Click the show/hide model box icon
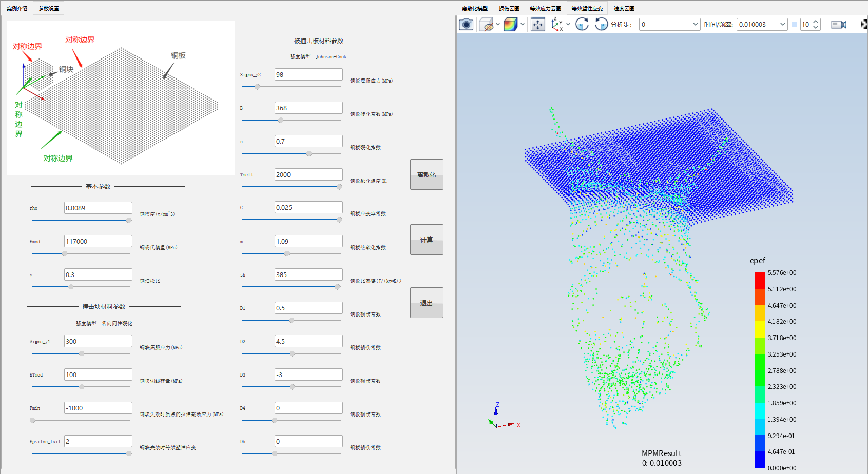Viewport: 868px width, 474px height. click(486, 24)
